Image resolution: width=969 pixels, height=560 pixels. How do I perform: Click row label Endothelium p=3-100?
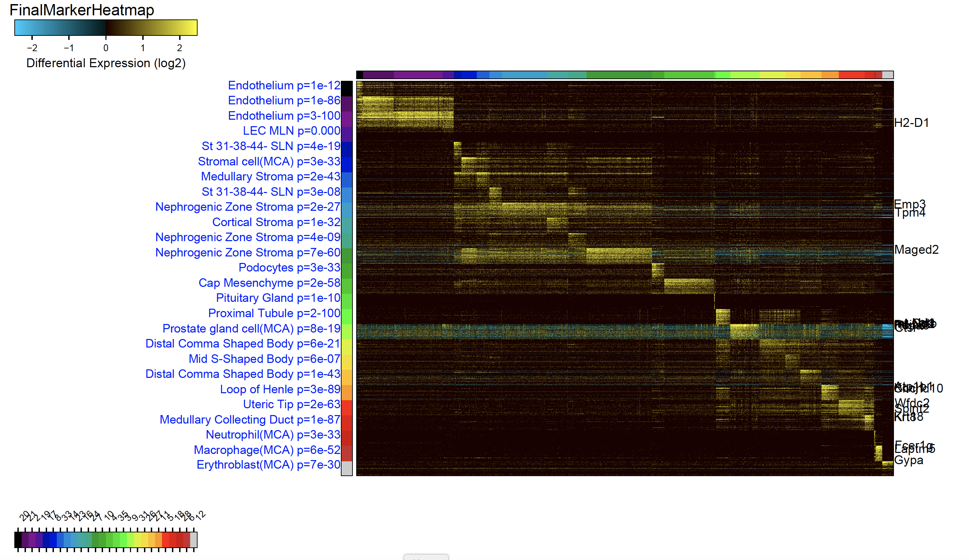tap(284, 116)
